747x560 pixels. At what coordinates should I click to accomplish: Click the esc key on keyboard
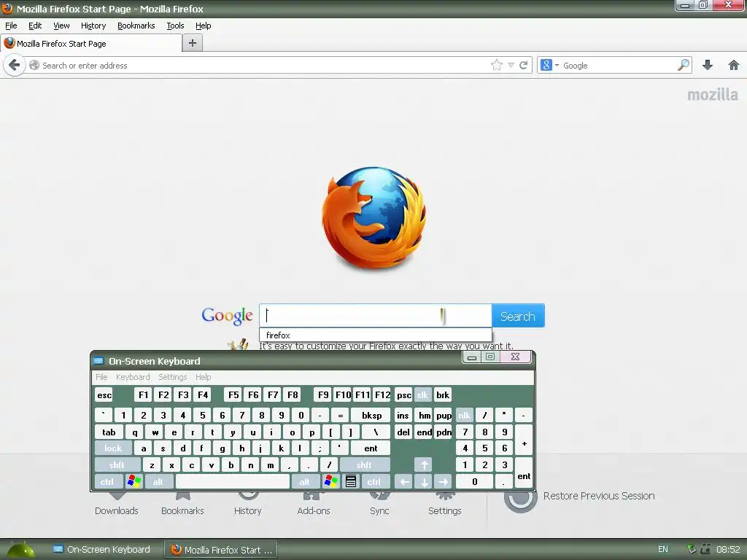104,394
